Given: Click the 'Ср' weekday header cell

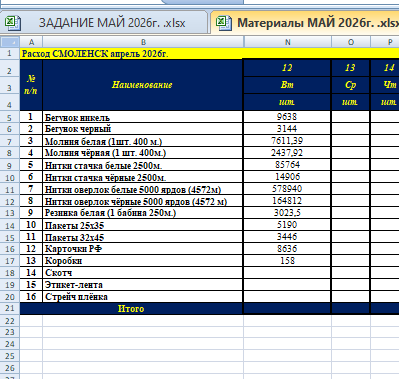Looking at the screenshot, I should [350, 85].
